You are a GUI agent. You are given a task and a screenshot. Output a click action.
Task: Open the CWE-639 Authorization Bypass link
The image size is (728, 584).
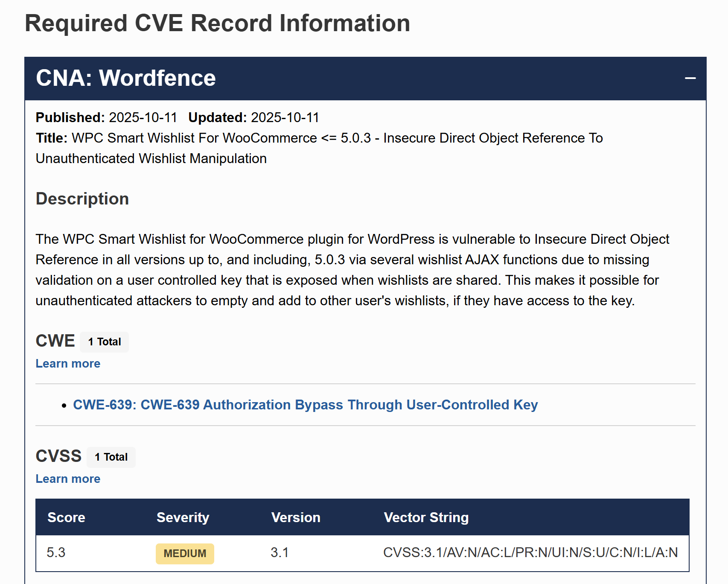pyautogui.click(x=305, y=405)
